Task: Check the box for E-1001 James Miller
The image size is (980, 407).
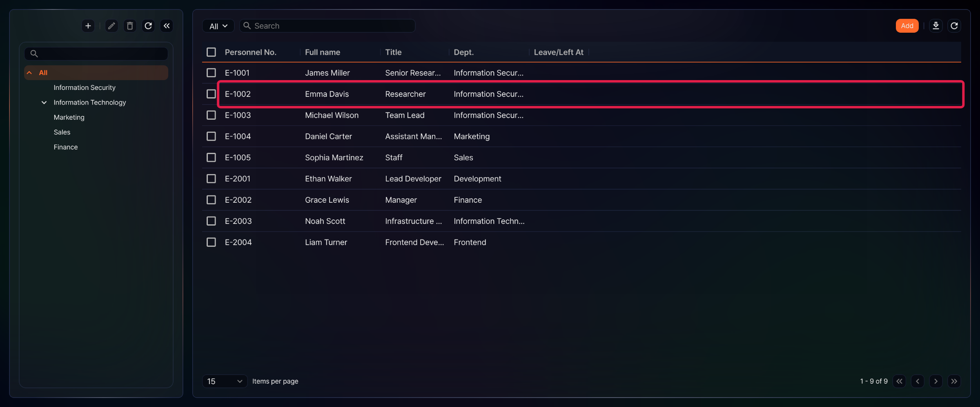Action: [x=211, y=73]
